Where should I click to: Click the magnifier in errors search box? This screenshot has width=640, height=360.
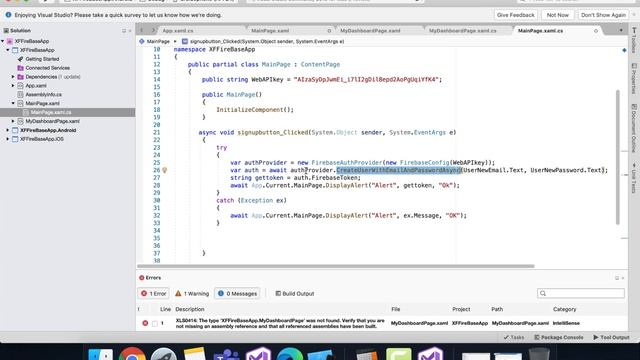pos(543,293)
